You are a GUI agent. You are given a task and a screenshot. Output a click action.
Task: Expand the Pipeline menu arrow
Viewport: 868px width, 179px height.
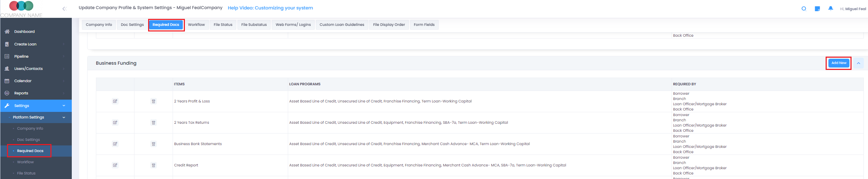coord(64,56)
